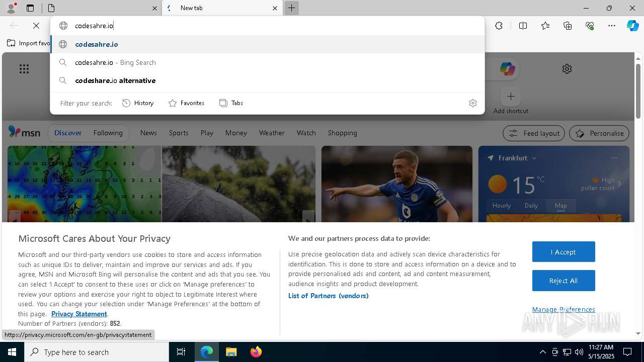Open the Sports category
Viewport: 644px width, 362px height.
179,133
